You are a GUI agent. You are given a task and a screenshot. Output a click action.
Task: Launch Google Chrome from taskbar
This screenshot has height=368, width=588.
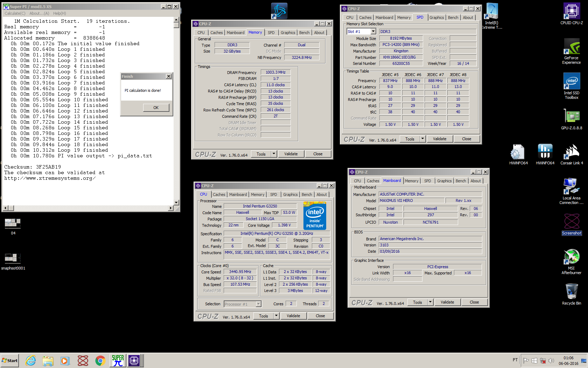click(100, 361)
